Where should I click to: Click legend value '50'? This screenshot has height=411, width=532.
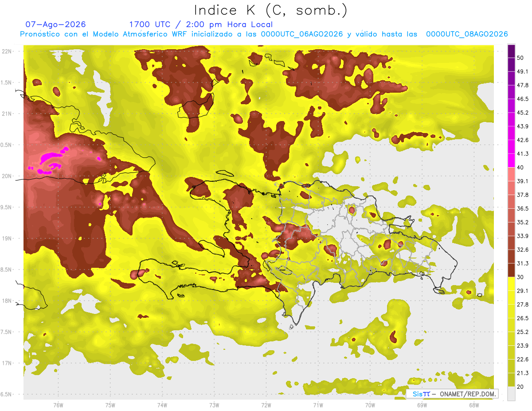click(x=520, y=58)
